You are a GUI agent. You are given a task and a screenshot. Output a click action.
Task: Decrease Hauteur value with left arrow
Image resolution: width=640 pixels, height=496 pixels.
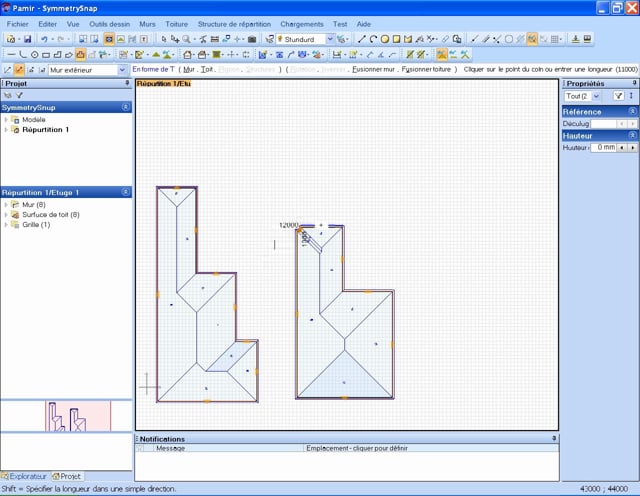point(621,147)
